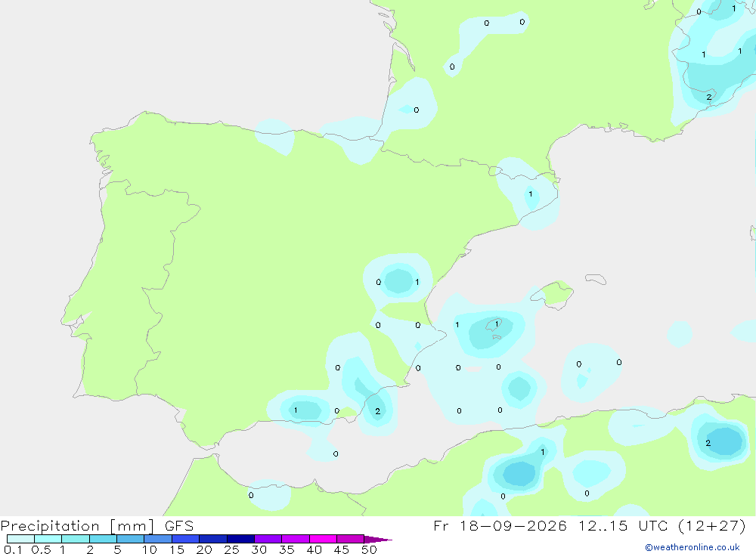Image resolution: width=756 pixels, height=554 pixels.
Task: Pick the 10–15 mm blue legend swatch
Action: pyautogui.click(x=158, y=539)
